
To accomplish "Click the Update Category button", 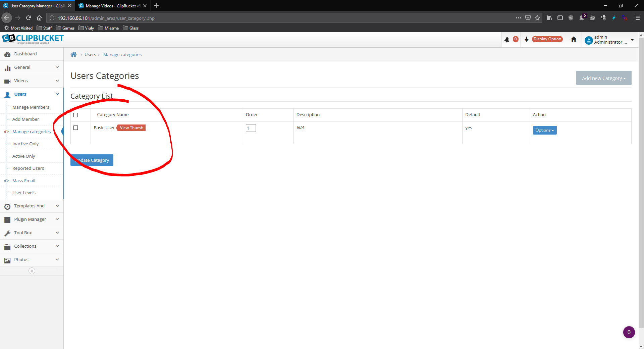I will pos(92,160).
